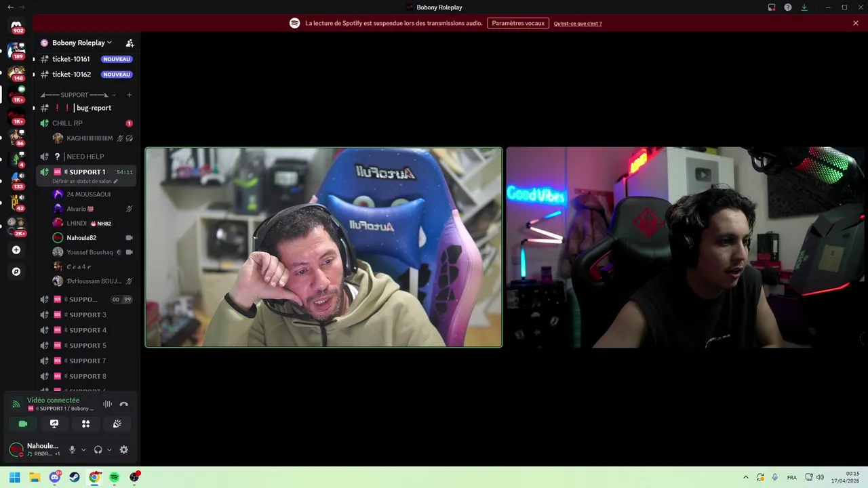This screenshot has width=868, height=488.
Task: Open your Nahoule user profile panel
Action: (36, 449)
